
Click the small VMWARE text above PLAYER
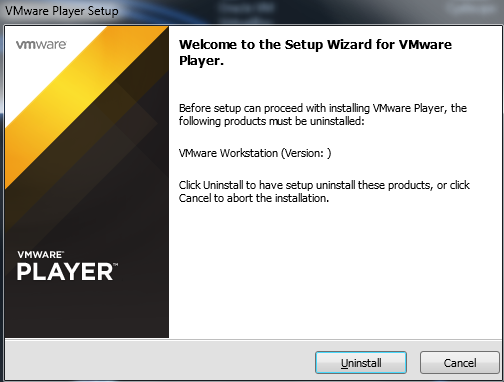click(x=40, y=255)
